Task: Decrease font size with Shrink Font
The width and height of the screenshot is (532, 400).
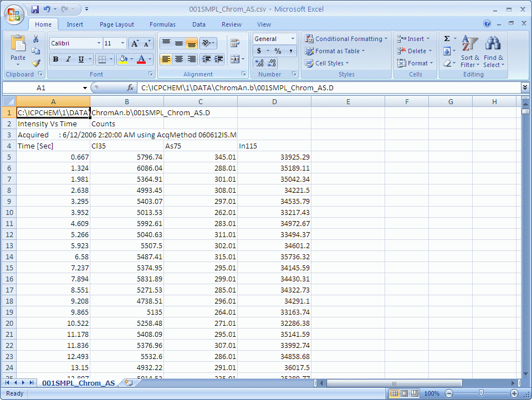Action: click(147, 43)
